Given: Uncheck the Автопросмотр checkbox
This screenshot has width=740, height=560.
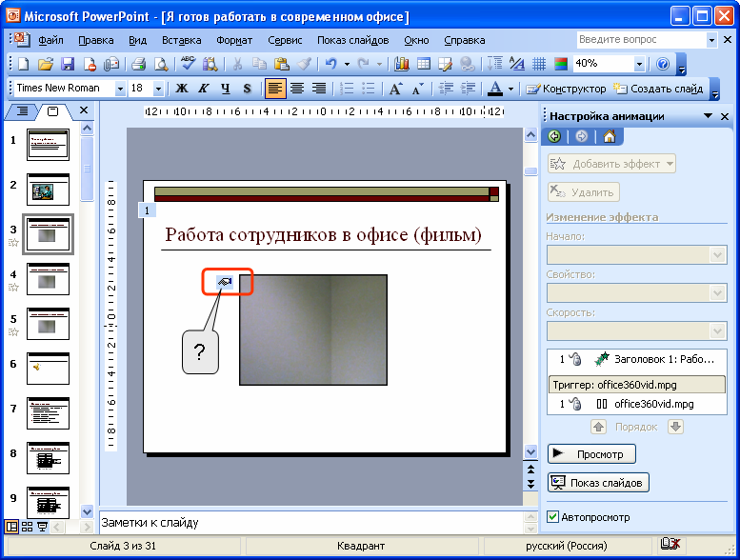Looking at the screenshot, I should [x=552, y=516].
